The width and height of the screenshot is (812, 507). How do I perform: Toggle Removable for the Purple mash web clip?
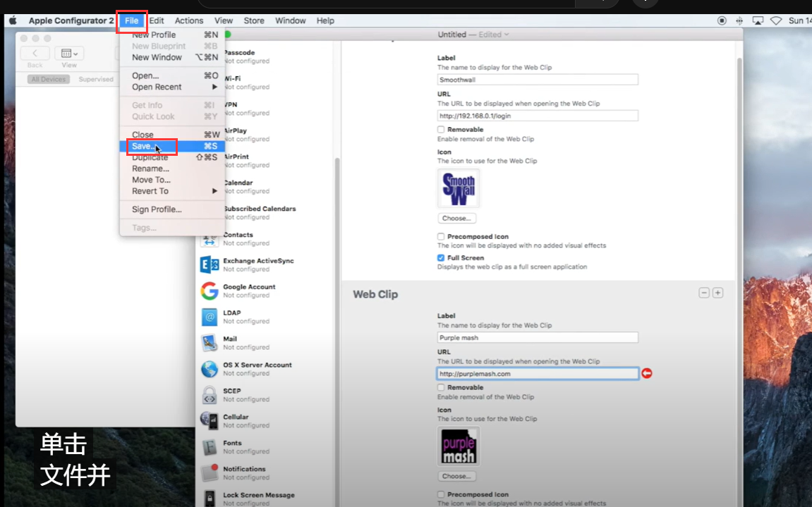pyautogui.click(x=441, y=387)
